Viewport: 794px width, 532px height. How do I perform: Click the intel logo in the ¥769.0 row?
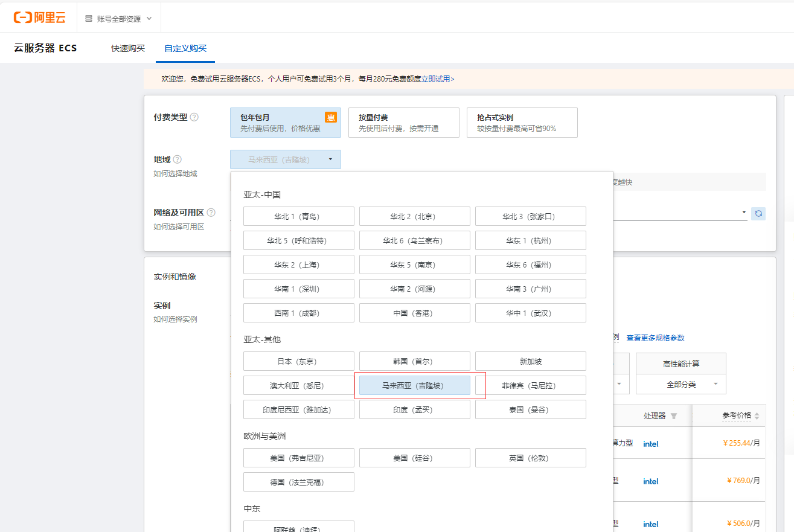651,481
